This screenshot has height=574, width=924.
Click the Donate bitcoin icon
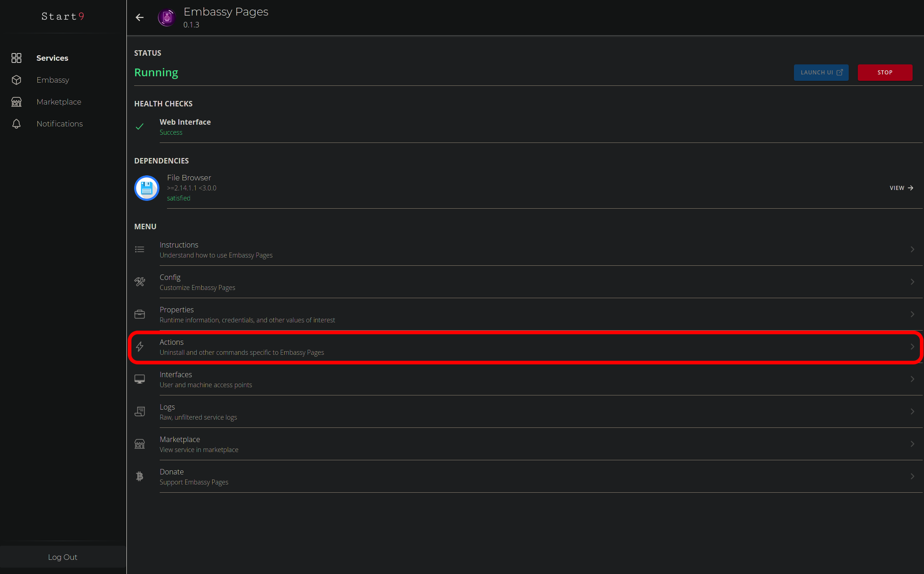pos(140,476)
